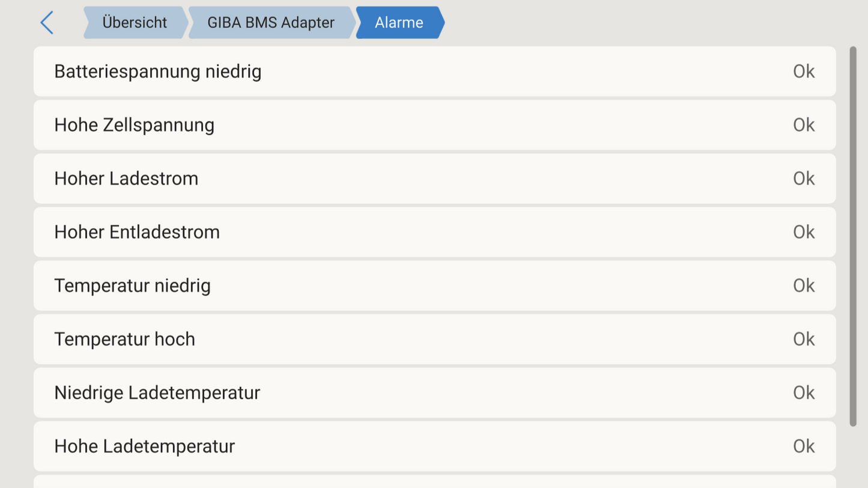Select the active Alarme tab
Image resolution: width=868 pixels, height=488 pixels.
(x=398, y=22)
